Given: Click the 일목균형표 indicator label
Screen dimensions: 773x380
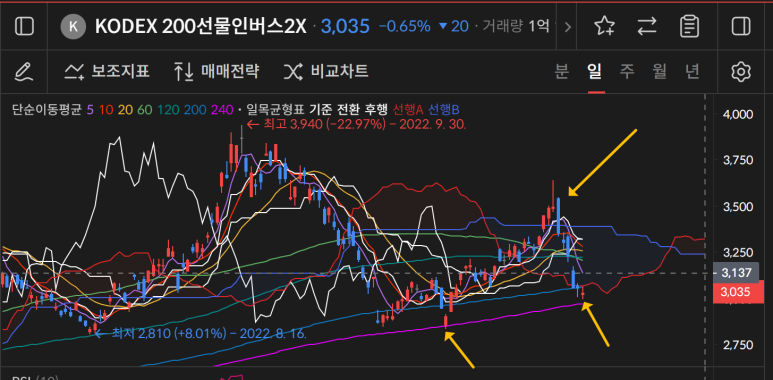Looking at the screenshot, I should tap(274, 109).
